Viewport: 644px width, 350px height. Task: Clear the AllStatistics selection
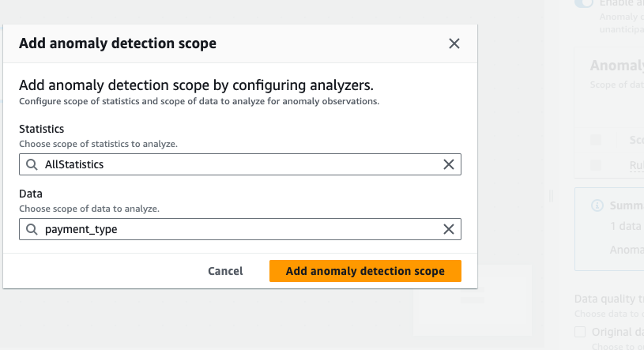(x=448, y=164)
